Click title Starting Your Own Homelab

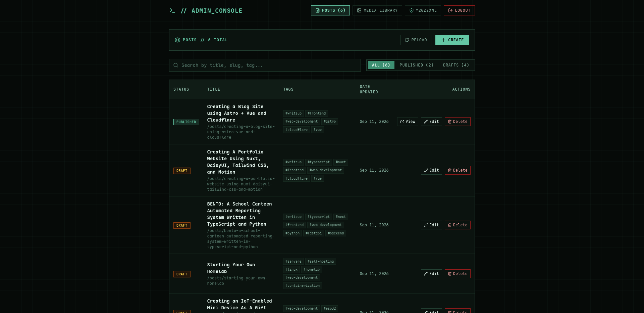coord(231,268)
